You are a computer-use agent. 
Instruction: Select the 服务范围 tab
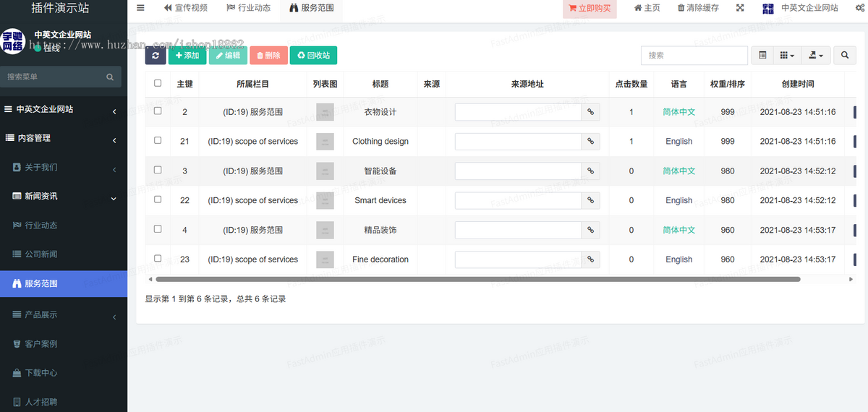[311, 8]
